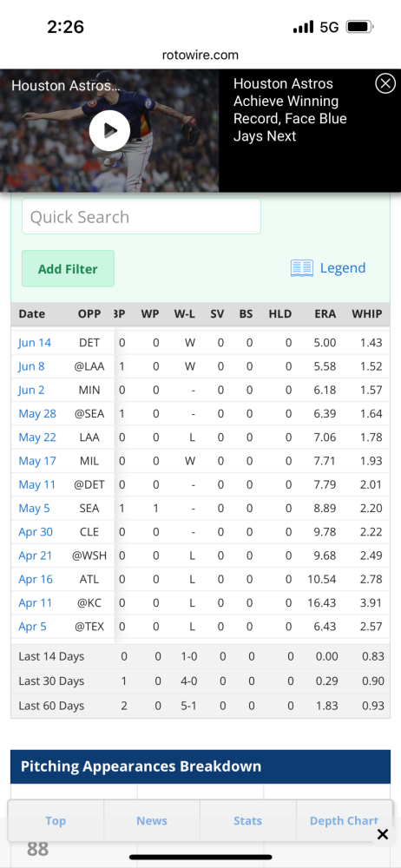View the Apr 5 game details

point(32,626)
